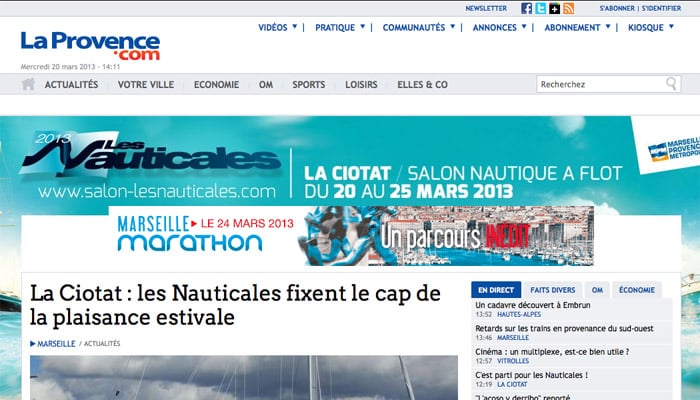
Task: Expand the VIDÉOS dropdown menu
Action: [278, 27]
